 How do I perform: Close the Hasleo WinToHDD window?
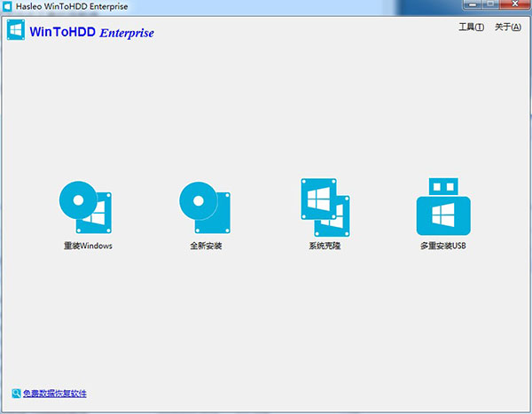[515, 4]
